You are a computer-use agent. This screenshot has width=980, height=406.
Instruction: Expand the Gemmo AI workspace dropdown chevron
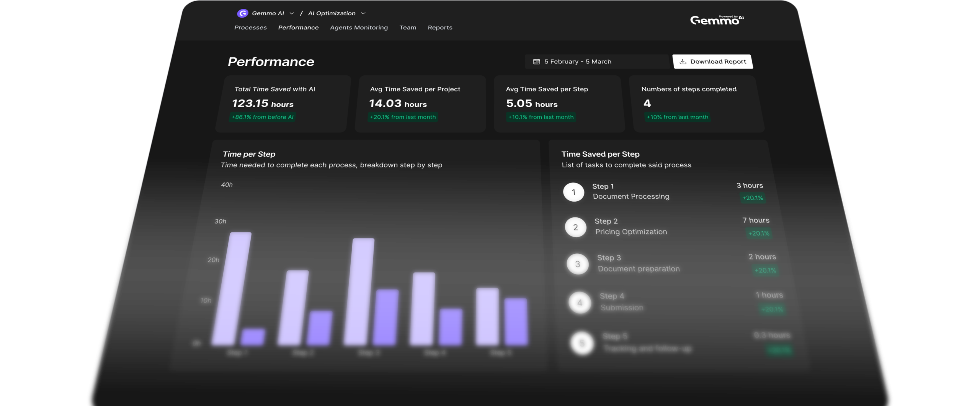click(292, 13)
